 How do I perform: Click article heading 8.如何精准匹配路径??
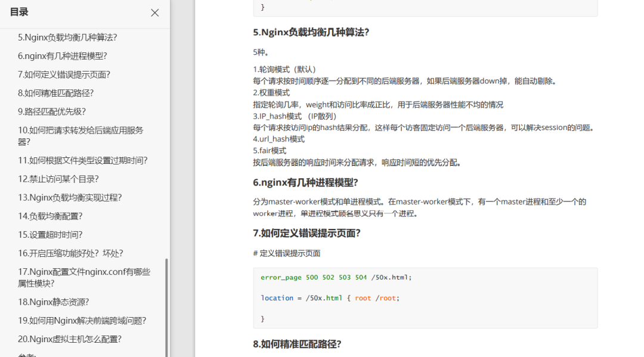[297, 344]
